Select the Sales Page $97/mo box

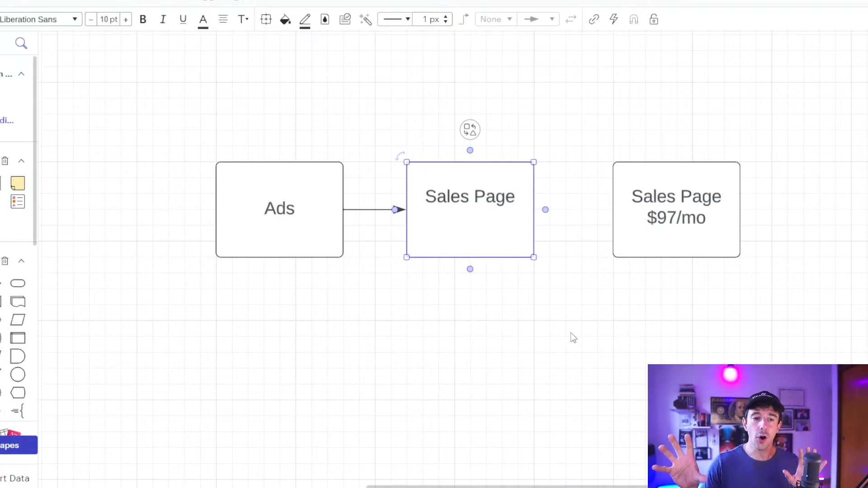[676, 210]
